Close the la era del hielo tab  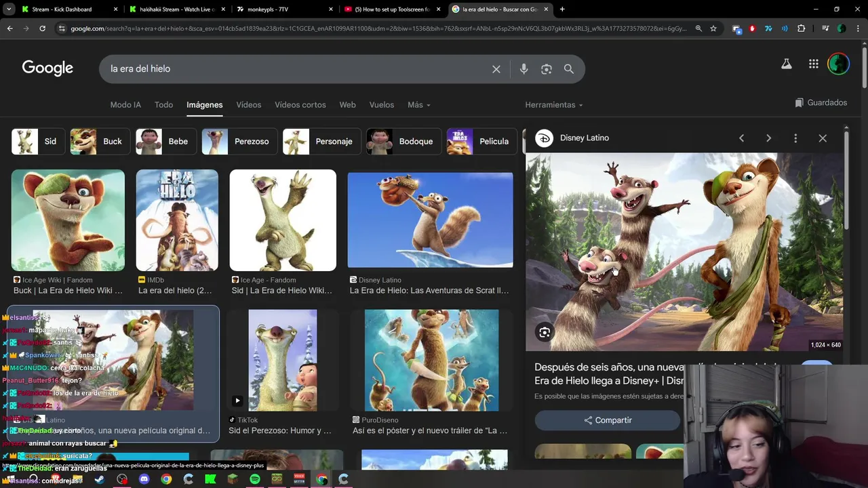pos(546,9)
